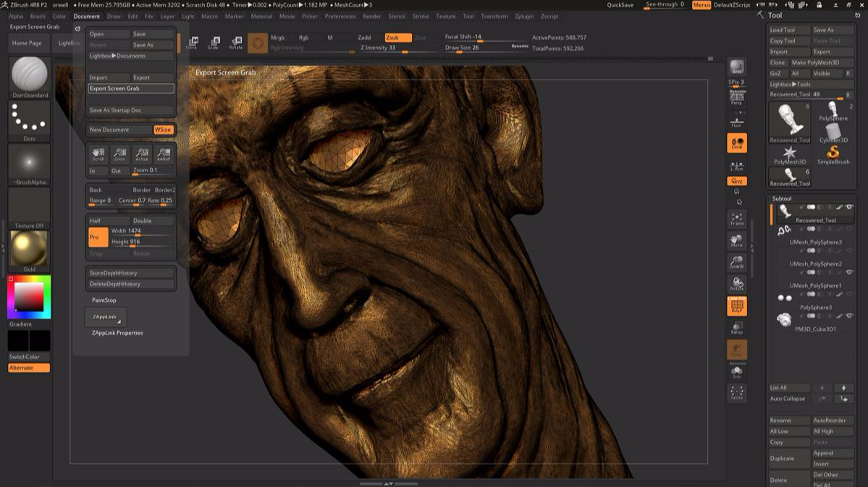Click the main color picker square
This screenshot has height=487, width=868.
(29, 297)
